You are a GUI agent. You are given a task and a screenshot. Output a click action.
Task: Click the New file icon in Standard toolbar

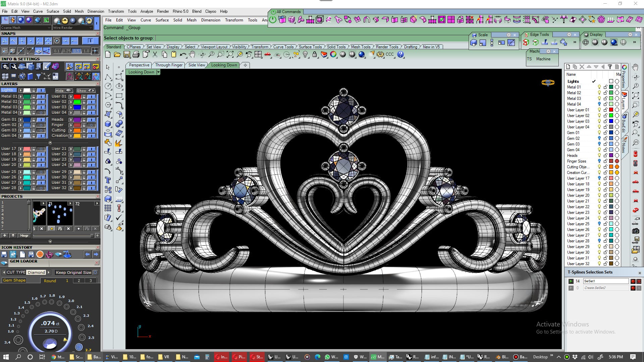coord(108,54)
